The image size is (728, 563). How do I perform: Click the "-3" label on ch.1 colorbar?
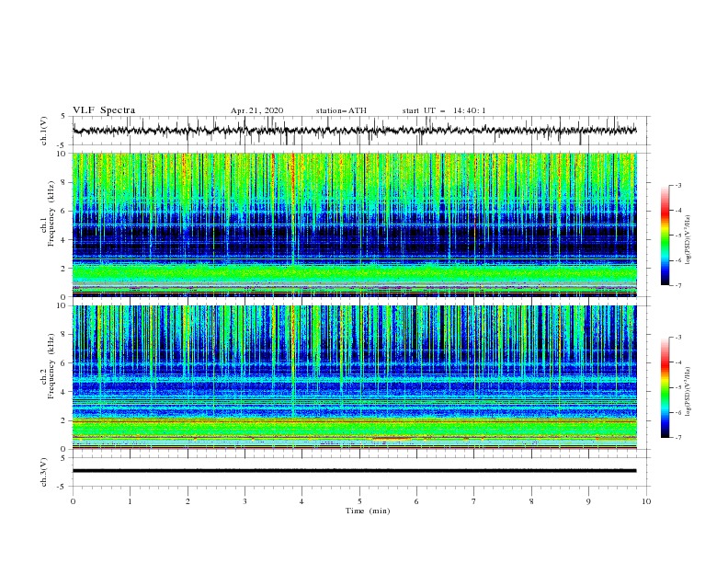[x=677, y=186]
